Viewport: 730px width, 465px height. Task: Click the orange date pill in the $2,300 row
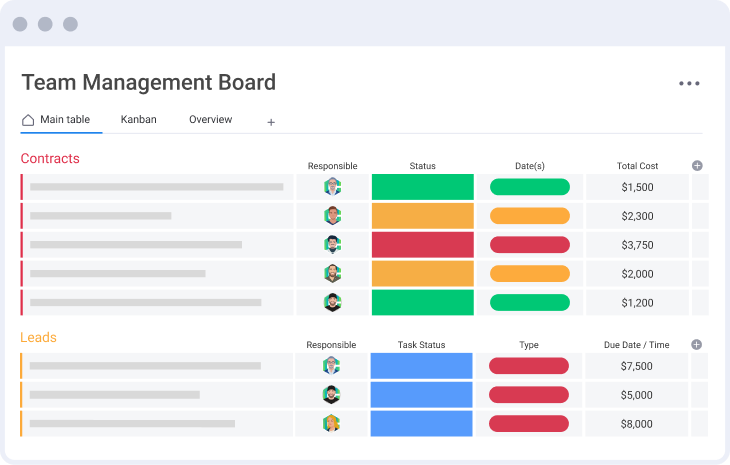point(529,216)
